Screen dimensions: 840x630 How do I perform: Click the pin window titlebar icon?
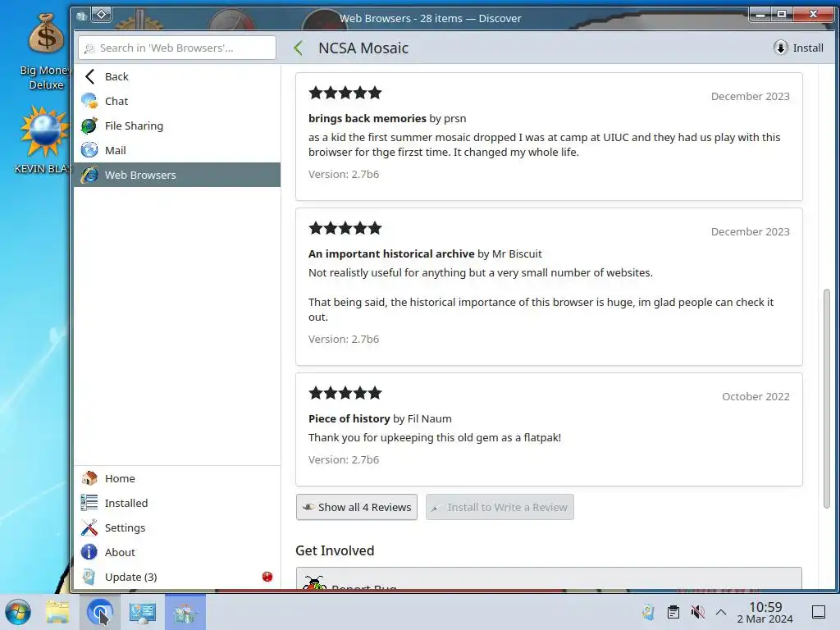tap(101, 15)
